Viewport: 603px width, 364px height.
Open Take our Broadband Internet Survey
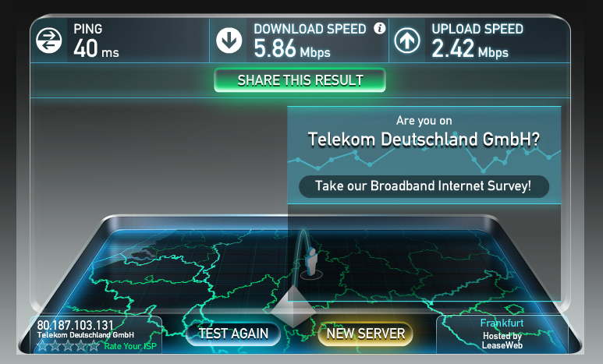click(424, 186)
